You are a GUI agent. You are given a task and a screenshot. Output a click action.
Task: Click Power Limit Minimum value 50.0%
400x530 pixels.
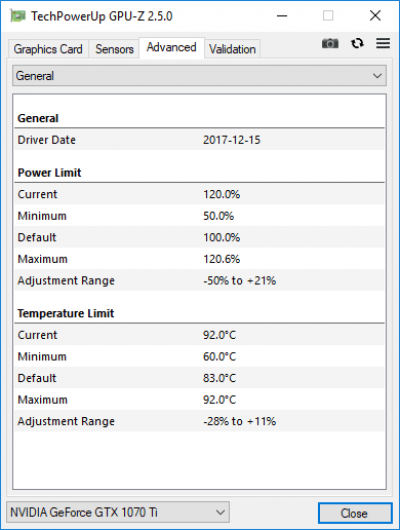[x=218, y=216]
